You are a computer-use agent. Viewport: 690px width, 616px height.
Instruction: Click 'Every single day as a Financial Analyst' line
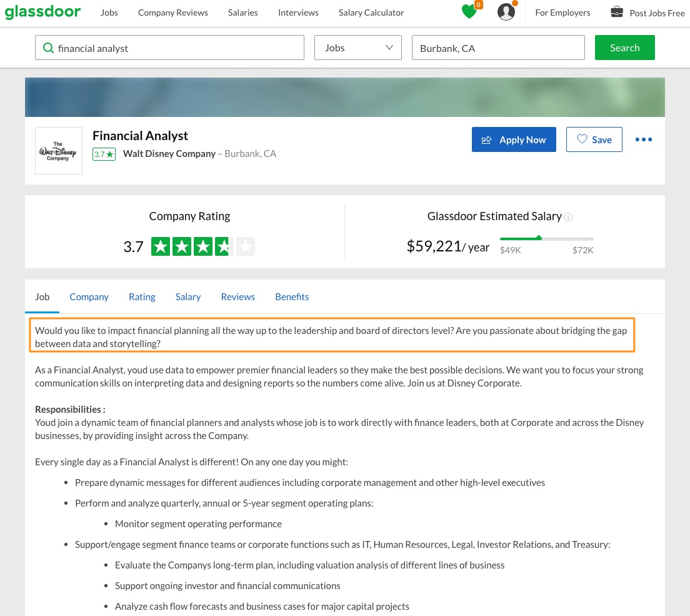(x=191, y=462)
